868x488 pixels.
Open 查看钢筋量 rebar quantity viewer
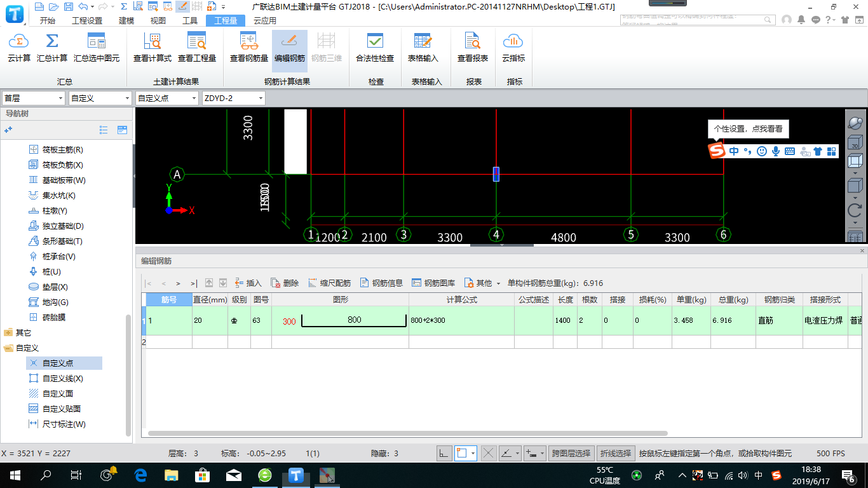click(249, 48)
